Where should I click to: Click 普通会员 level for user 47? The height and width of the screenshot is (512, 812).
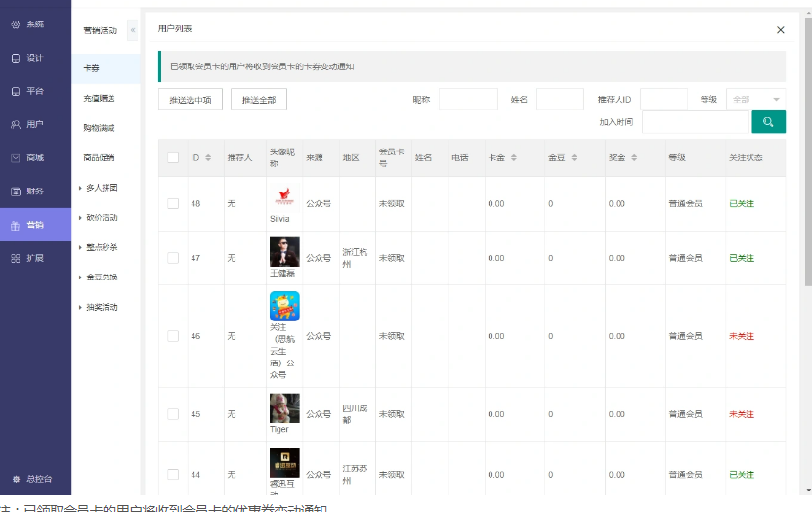pyautogui.click(x=686, y=258)
